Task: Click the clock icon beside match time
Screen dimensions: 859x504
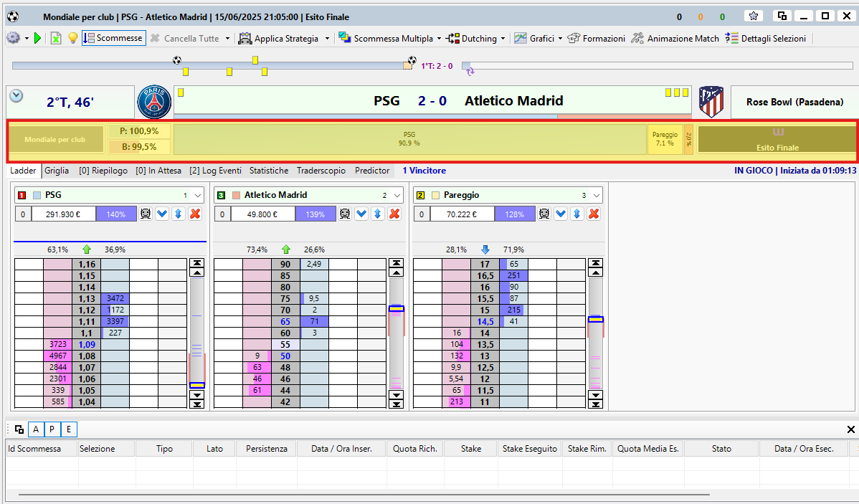Action: 16,96
